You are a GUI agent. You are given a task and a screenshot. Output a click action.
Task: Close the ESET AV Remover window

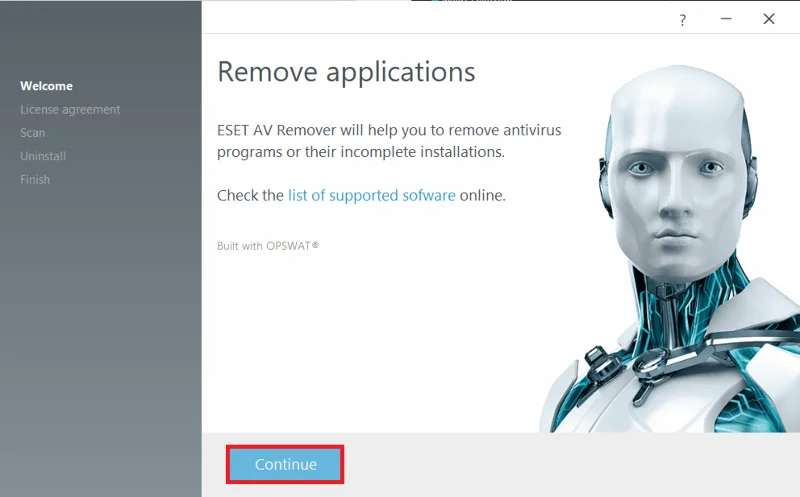point(769,19)
